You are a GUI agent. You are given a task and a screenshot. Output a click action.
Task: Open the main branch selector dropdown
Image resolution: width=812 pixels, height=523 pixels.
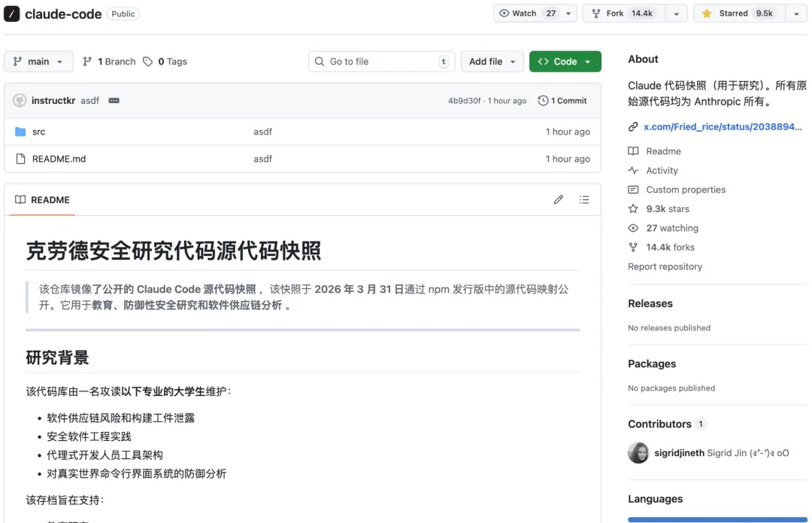click(x=38, y=61)
